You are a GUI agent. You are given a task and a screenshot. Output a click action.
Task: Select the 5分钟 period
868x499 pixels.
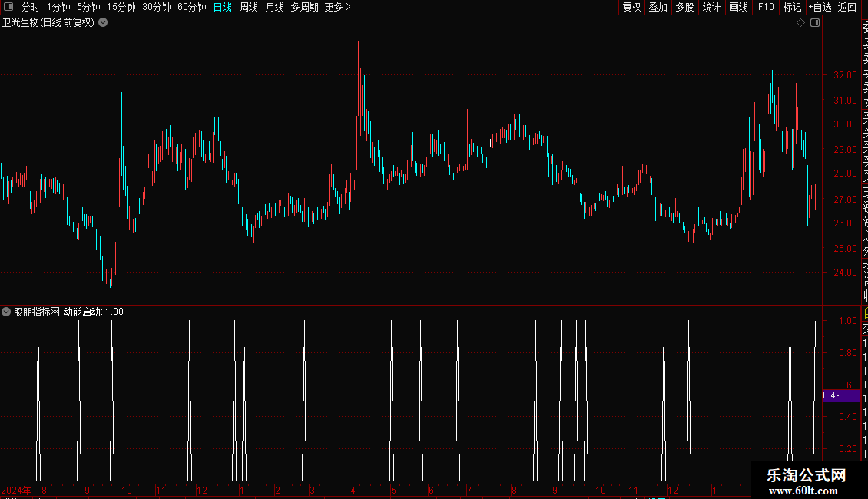(x=88, y=7)
